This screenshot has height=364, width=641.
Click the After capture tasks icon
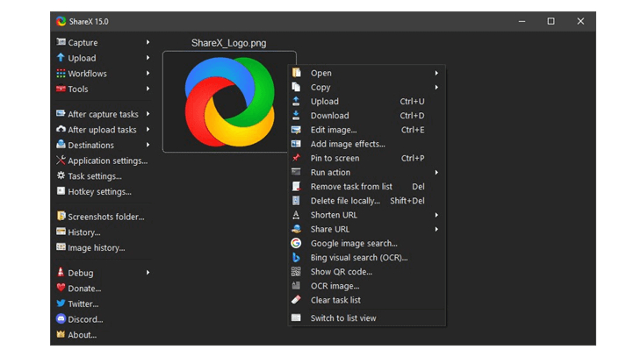tap(61, 113)
